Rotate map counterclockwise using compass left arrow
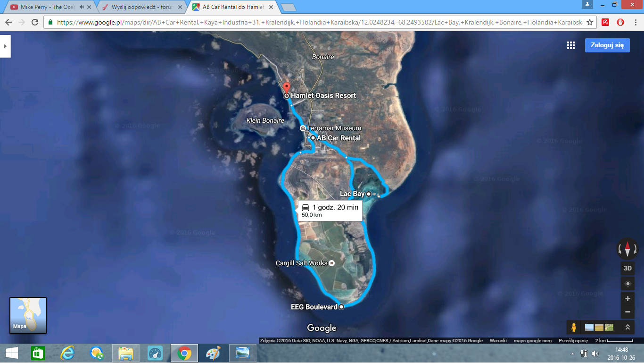 tap(620, 248)
